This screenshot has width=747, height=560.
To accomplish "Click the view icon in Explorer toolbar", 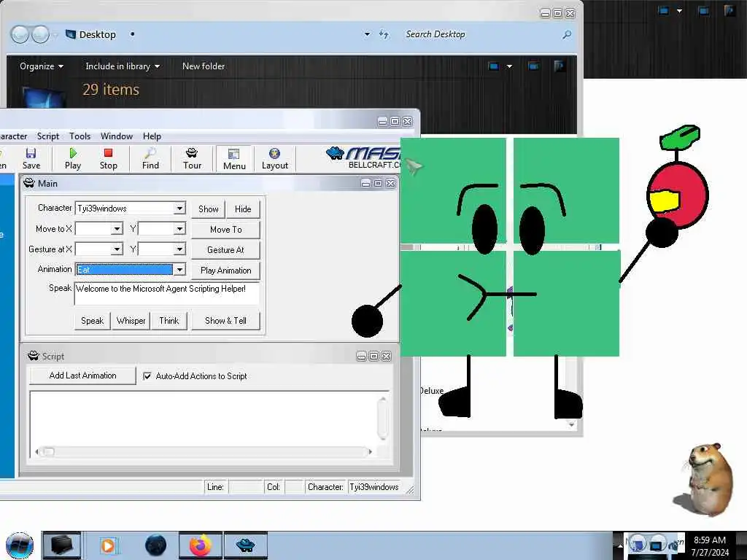I will 494,66.
